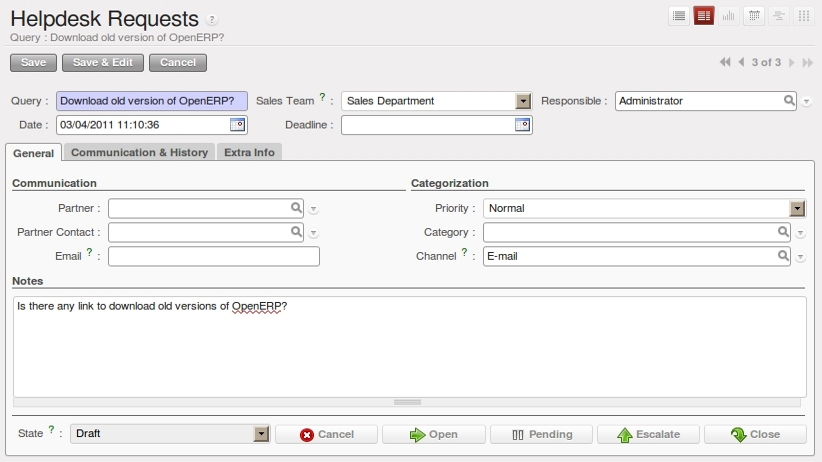Switch to calendar view
The image size is (822, 462).
[x=755, y=16]
